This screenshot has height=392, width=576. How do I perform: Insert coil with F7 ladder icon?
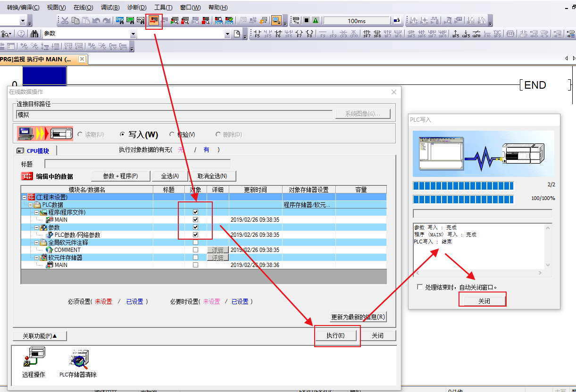point(299,34)
